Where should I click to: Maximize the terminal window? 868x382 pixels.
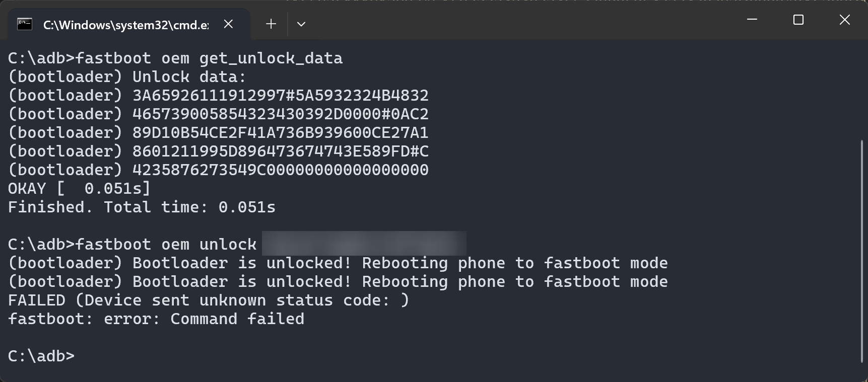[798, 20]
